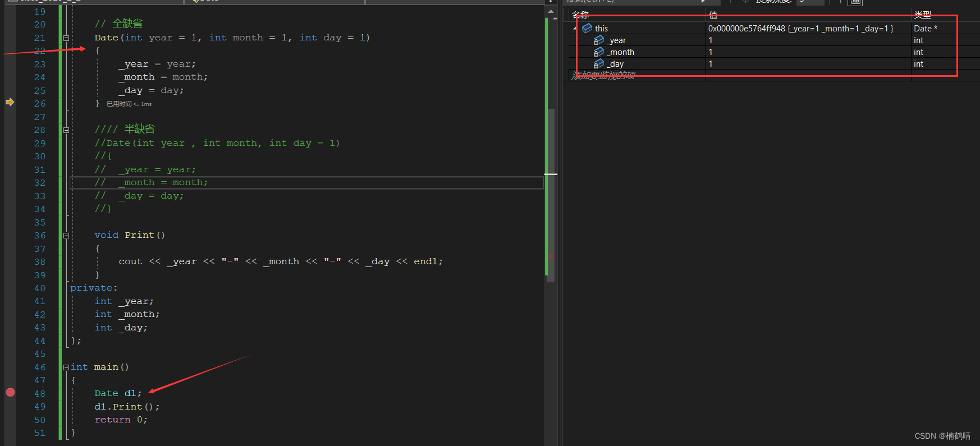Click the '值' column header in Watch
Viewport: 980px width, 446px height.
[713, 15]
